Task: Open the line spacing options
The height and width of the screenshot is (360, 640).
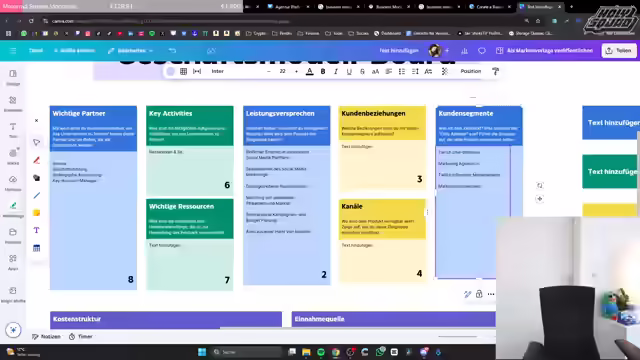Action: (415, 71)
